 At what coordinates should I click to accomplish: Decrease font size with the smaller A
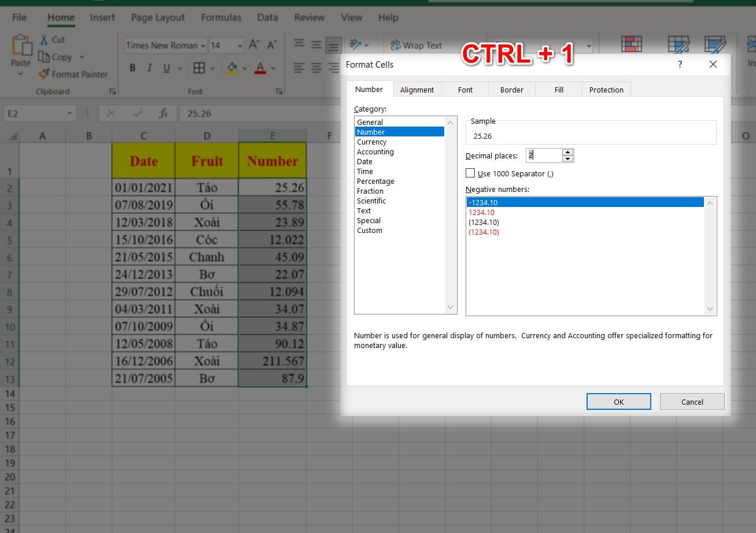pos(271,45)
